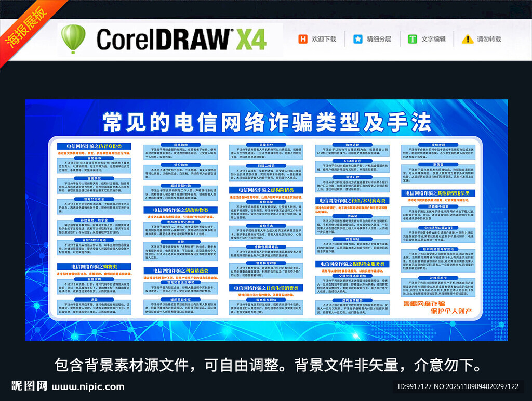Click the orange H icon beside 欢迎下载
The image size is (532, 401).
point(303,39)
